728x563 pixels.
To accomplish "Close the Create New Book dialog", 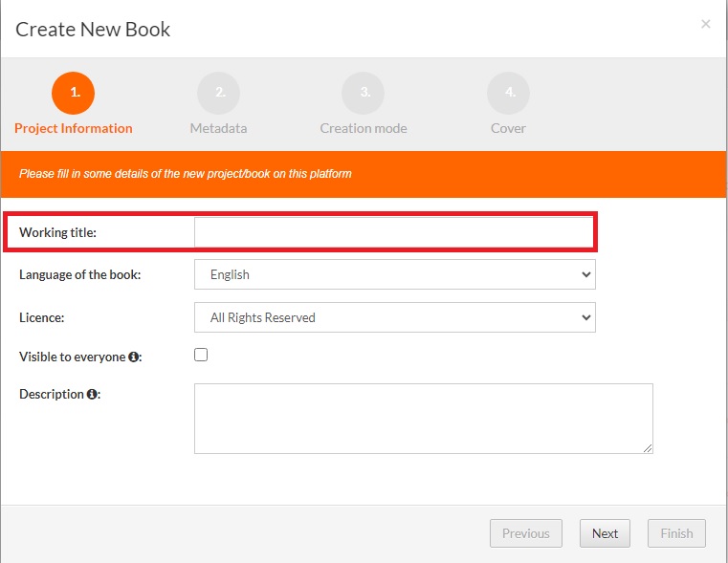I will click(x=706, y=24).
